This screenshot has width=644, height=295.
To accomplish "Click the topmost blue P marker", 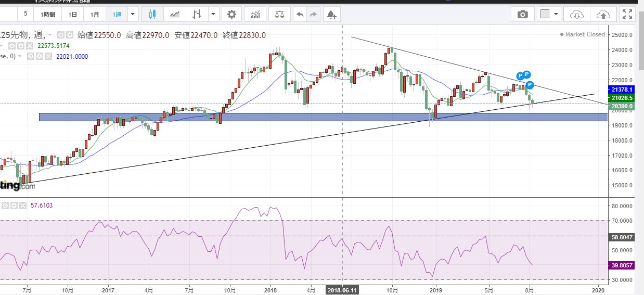I will [526, 74].
